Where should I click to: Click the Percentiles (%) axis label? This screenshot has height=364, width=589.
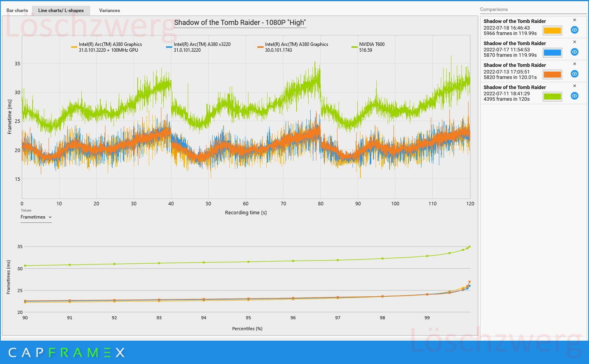point(247,329)
